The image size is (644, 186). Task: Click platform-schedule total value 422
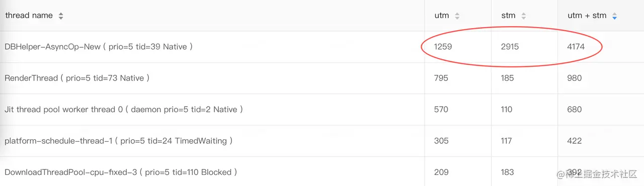pyautogui.click(x=574, y=141)
